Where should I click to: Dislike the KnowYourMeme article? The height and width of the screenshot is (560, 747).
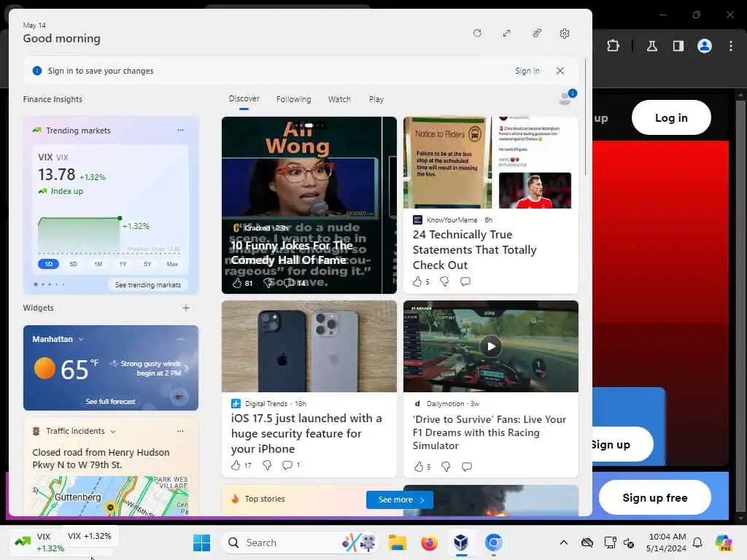click(444, 281)
